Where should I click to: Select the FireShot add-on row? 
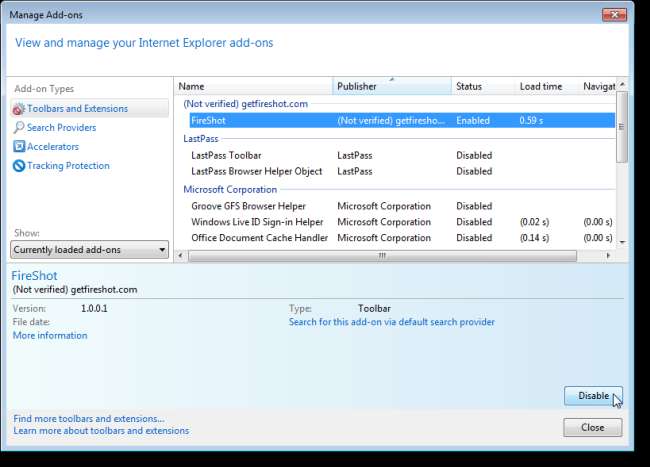point(402,121)
